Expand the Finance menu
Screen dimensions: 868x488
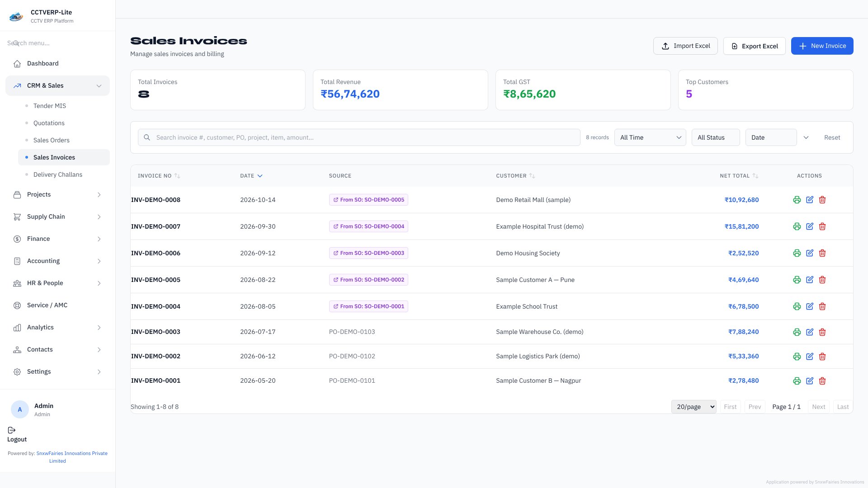pyautogui.click(x=57, y=239)
